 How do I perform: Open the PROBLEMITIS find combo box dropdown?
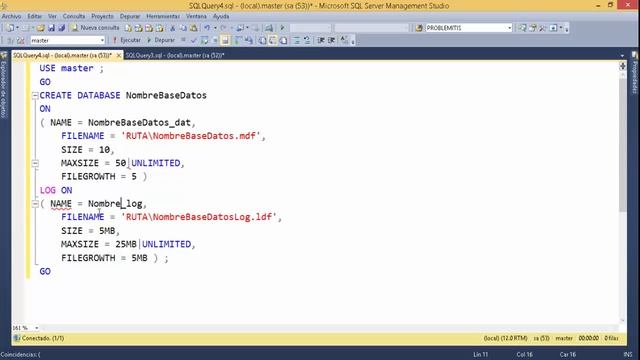509,28
